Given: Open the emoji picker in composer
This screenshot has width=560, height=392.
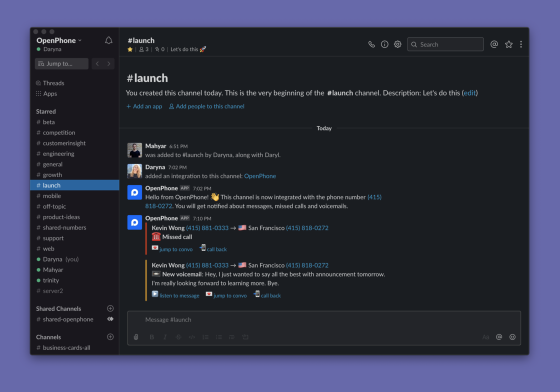Looking at the screenshot, I should click(512, 337).
